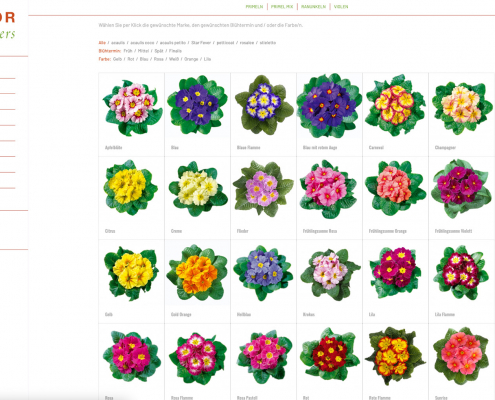The height and width of the screenshot is (400, 495).
Task: Filter by Star Fever brand
Action: (x=201, y=43)
